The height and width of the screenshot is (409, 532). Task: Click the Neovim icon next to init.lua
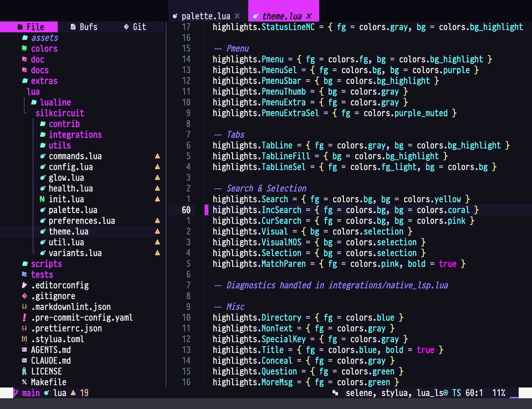pyautogui.click(x=42, y=199)
